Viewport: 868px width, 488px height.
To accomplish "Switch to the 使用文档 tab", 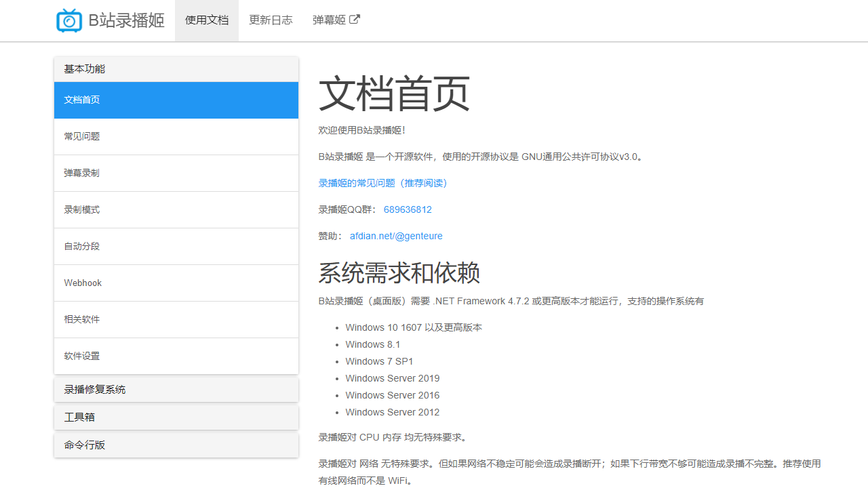I will (206, 20).
